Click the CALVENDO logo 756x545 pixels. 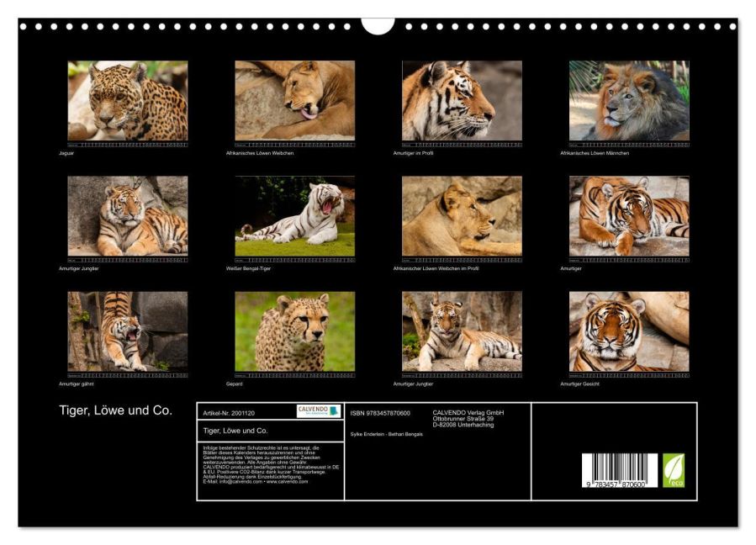tap(319, 411)
